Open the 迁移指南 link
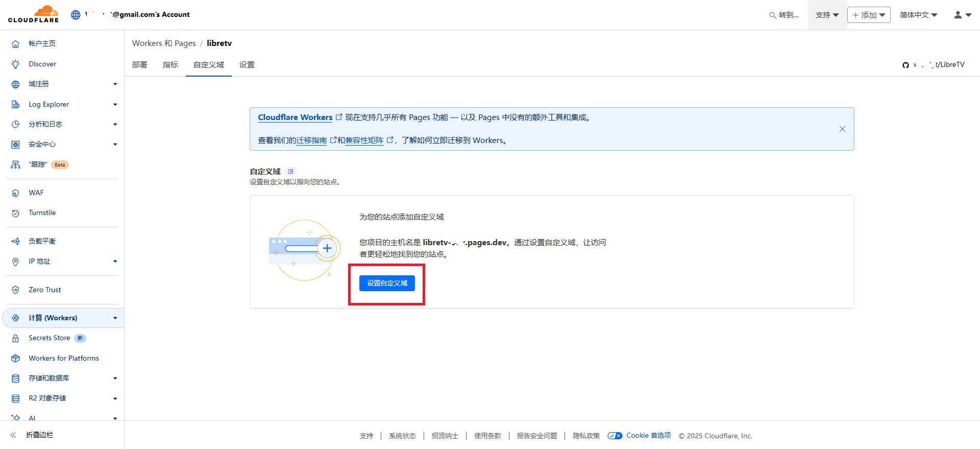Image resolution: width=980 pixels, height=449 pixels. coord(312,140)
